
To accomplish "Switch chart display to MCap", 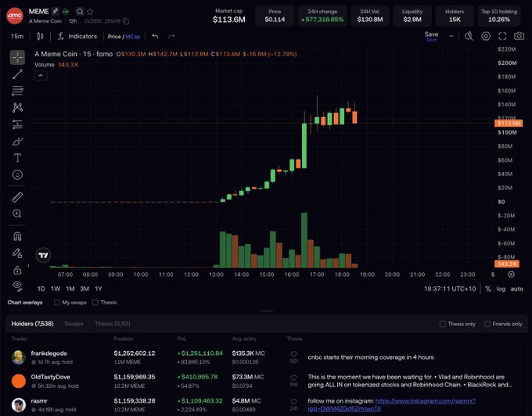I will point(133,37).
